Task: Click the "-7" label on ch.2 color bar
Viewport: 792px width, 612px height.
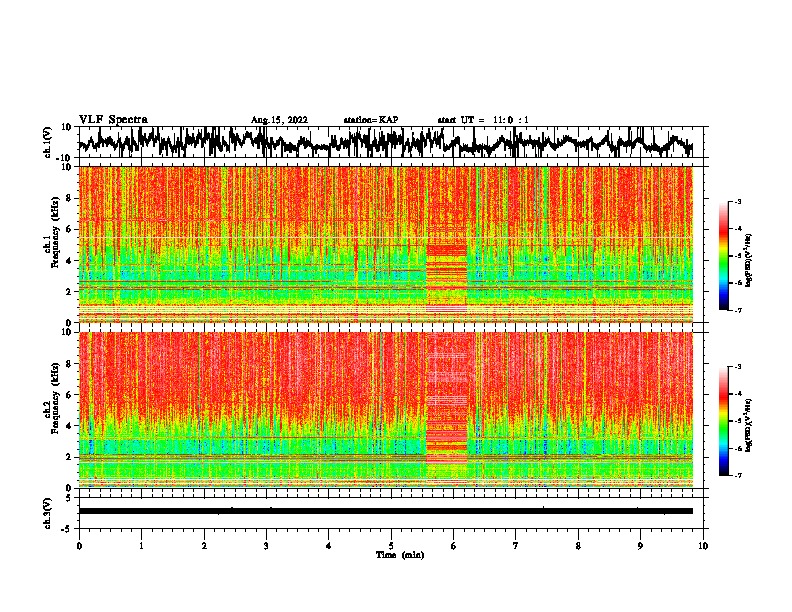Action: tap(738, 475)
